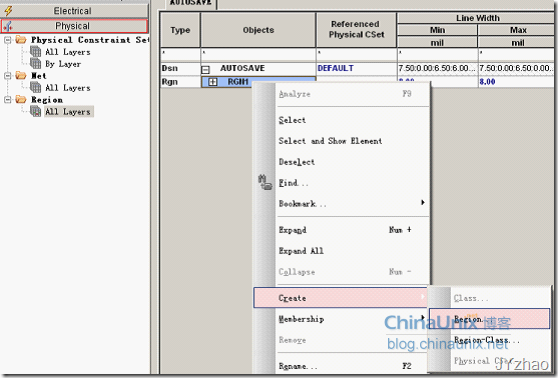Click the Dsn type cell

[x=180, y=68]
